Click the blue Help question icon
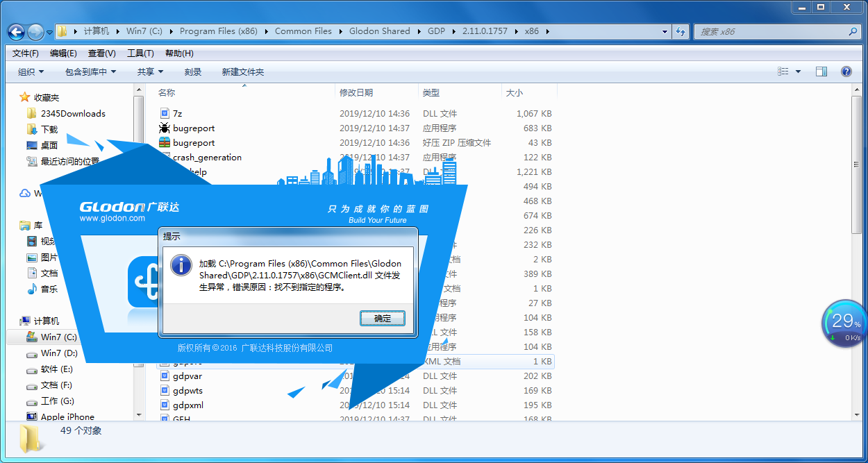 click(846, 71)
